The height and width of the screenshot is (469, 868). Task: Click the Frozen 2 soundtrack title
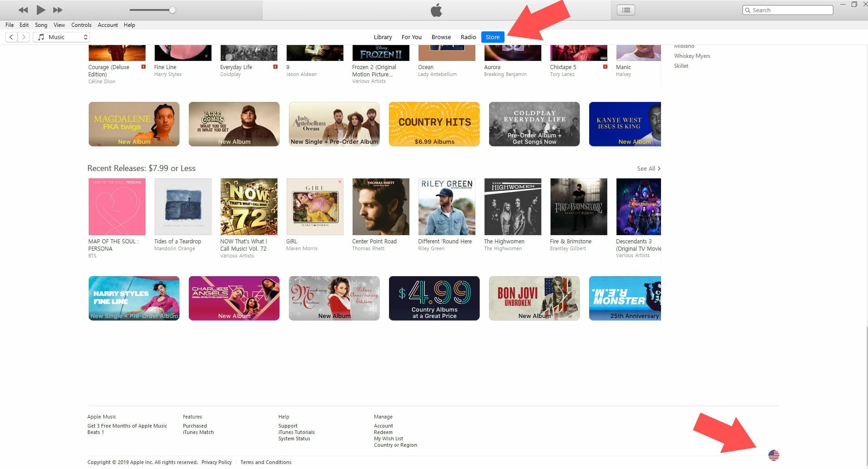374,71
